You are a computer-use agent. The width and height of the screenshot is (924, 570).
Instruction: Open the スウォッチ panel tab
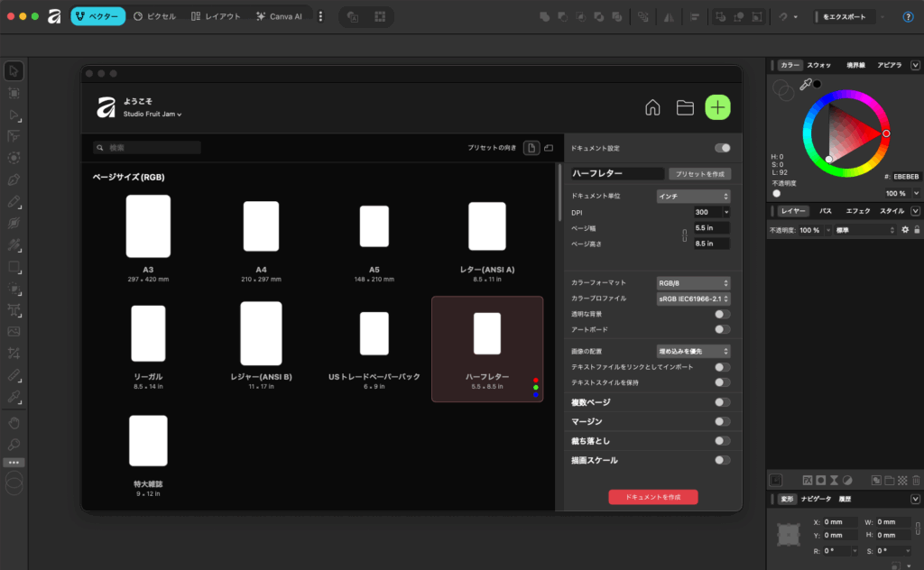tap(818, 65)
